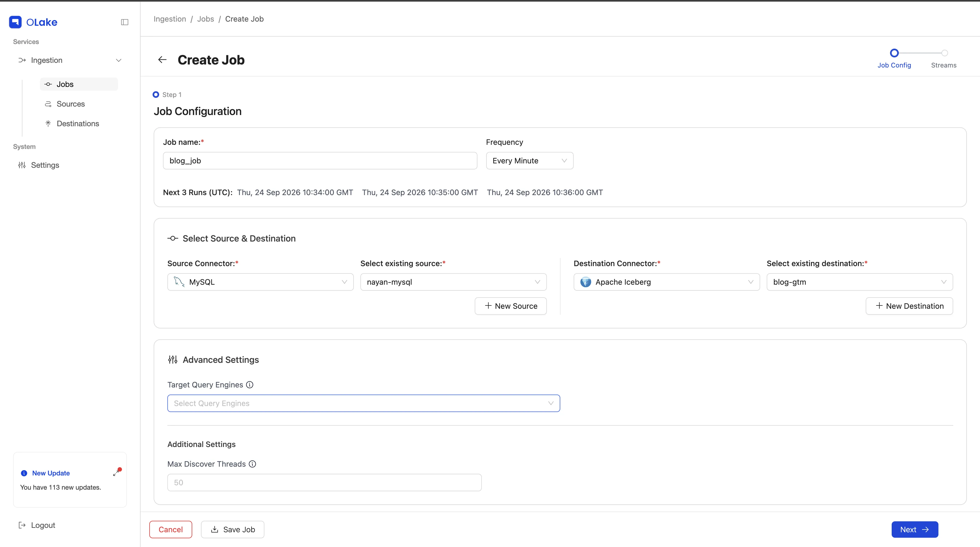Click the Select Source & Destination node icon
This screenshot has height=547, width=980.
[x=173, y=238]
